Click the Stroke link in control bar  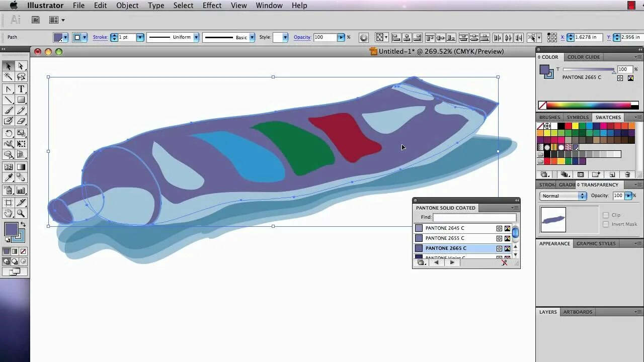coord(100,37)
